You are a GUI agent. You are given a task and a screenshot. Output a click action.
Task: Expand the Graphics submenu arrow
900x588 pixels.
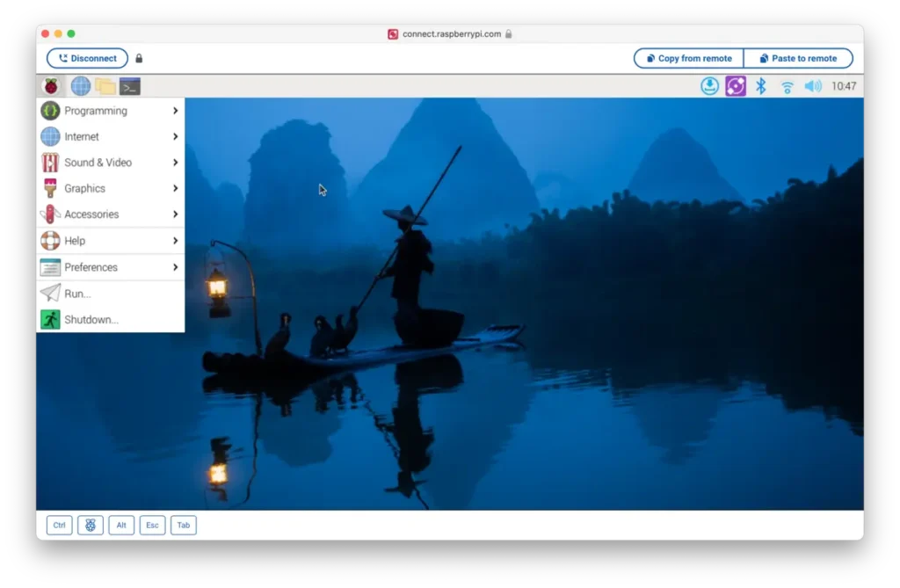(175, 188)
